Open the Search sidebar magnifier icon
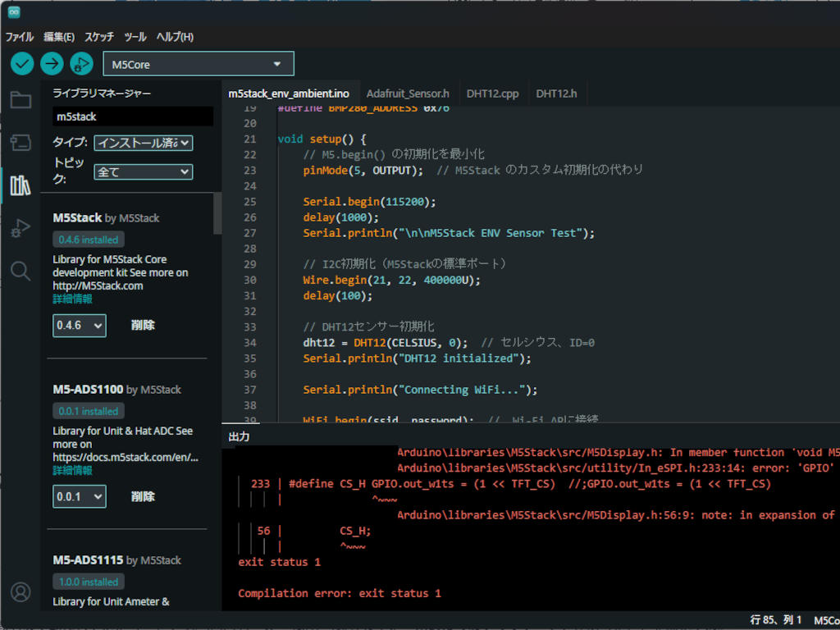 tap(21, 272)
